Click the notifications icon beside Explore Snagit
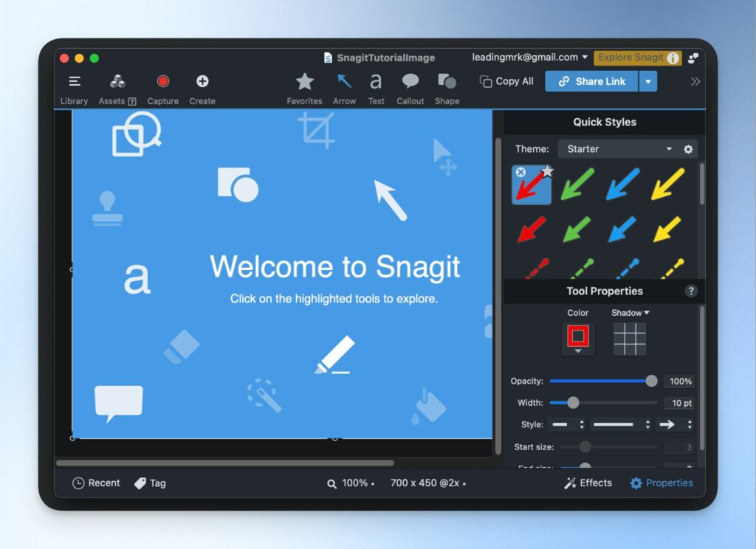This screenshot has width=756, height=549. pyautogui.click(x=693, y=58)
